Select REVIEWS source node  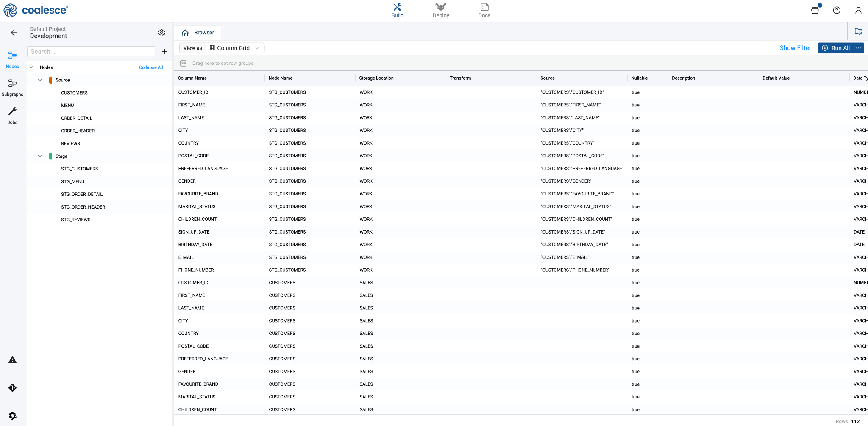[x=70, y=144]
